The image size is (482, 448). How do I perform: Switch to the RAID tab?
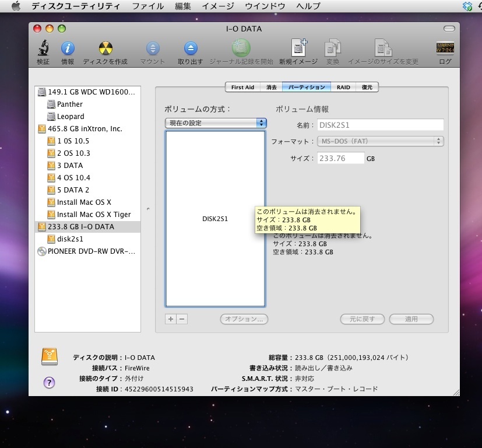point(343,87)
